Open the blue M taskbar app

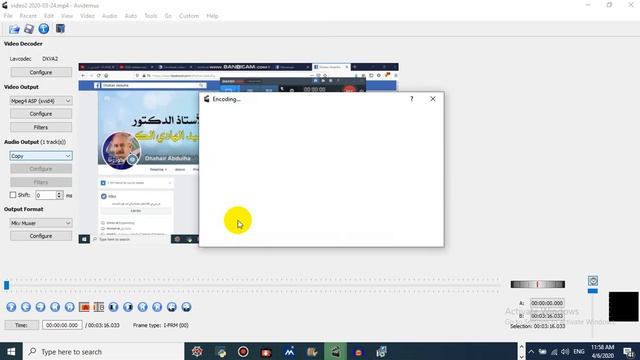[x=289, y=351]
